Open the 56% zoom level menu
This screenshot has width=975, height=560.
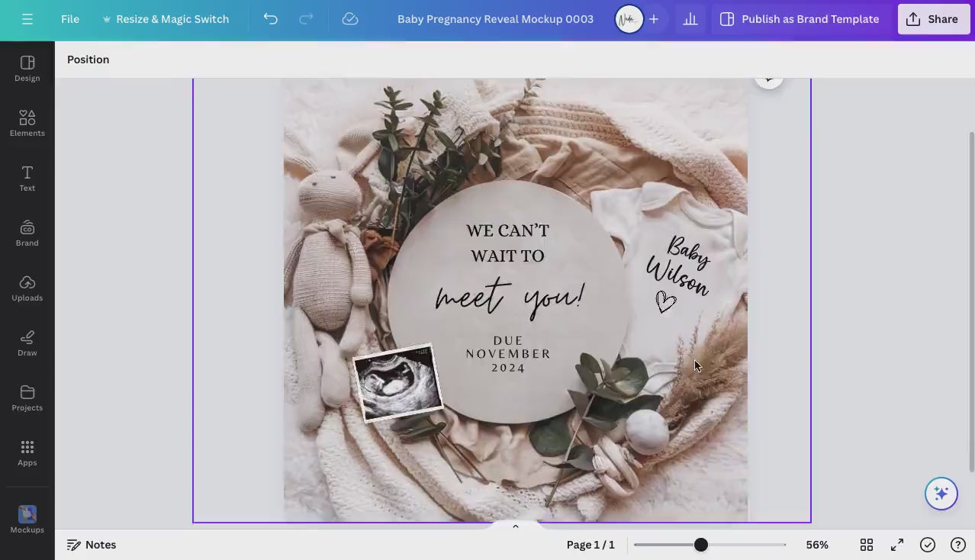click(817, 545)
